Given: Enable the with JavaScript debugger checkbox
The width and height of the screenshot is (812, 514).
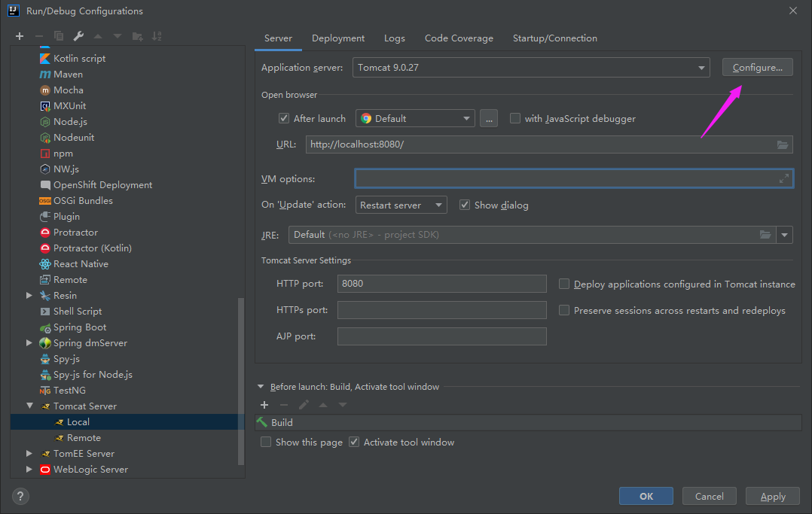Looking at the screenshot, I should point(515,118).
